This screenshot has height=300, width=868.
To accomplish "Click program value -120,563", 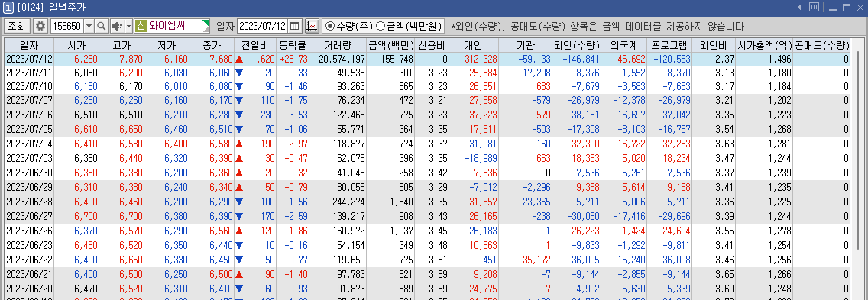I will tap(672, 59).
